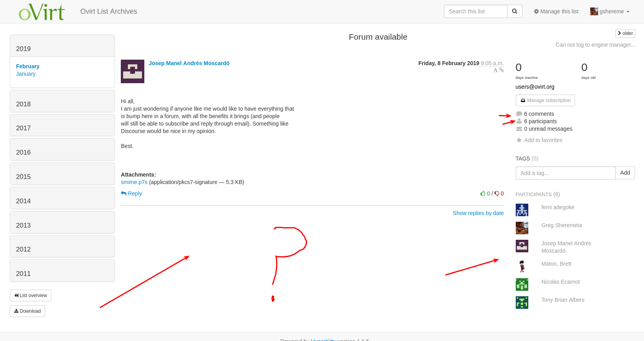Go to older thread
This screenshot has height=341, width=644.
point(625,33)
